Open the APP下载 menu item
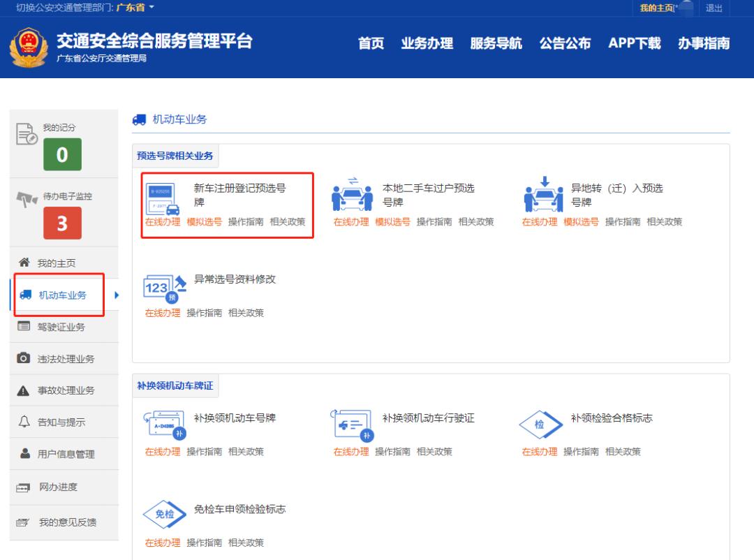This screenshot has height=560, width=754. pyautogui.click(x=634, y=43)
